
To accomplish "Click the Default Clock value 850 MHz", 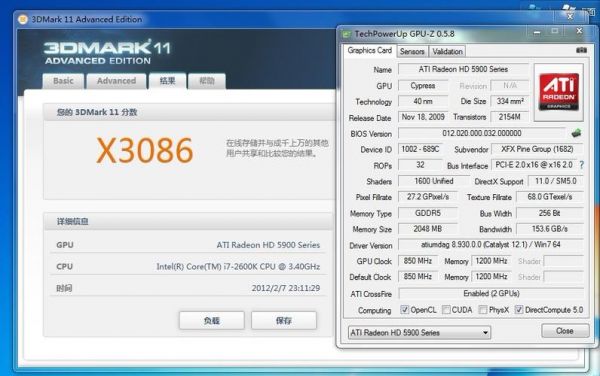I will point(418,276).
